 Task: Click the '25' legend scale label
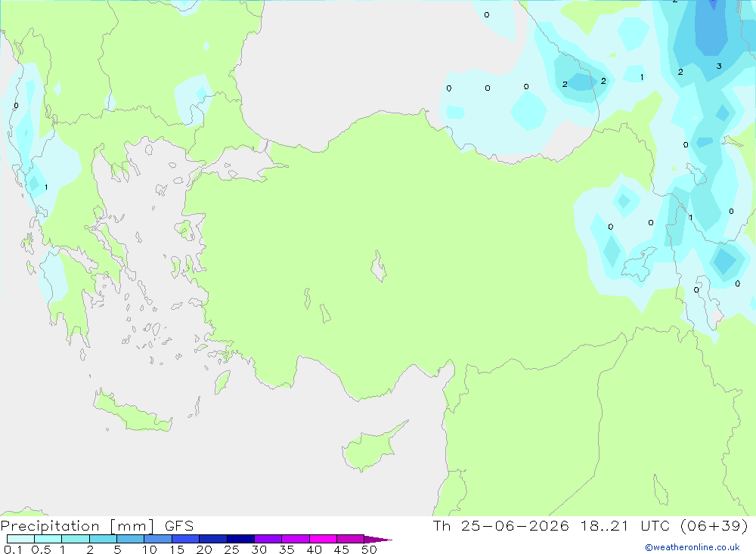pyautogui.click(x=232, y=549)
